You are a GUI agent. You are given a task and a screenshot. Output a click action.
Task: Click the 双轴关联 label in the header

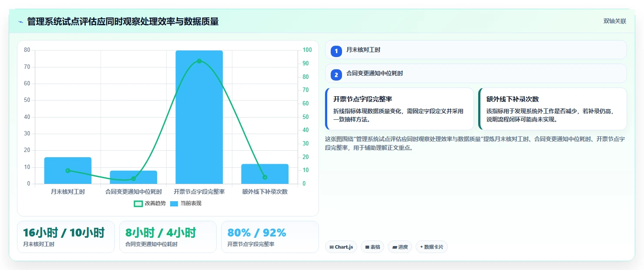(614, 21)
